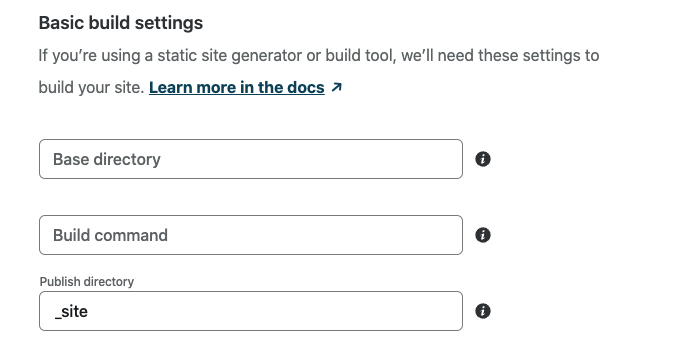Click the empty right end of Base directory box
Screen dimensions: 676x361
click(388, 159)
